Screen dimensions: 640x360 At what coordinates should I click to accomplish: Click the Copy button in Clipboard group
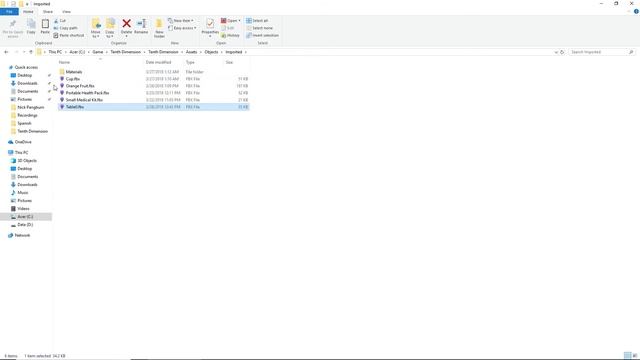coord(31,27)
